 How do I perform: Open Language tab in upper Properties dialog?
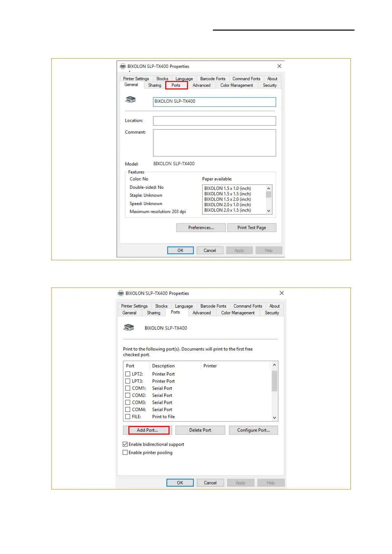point(184,79)
